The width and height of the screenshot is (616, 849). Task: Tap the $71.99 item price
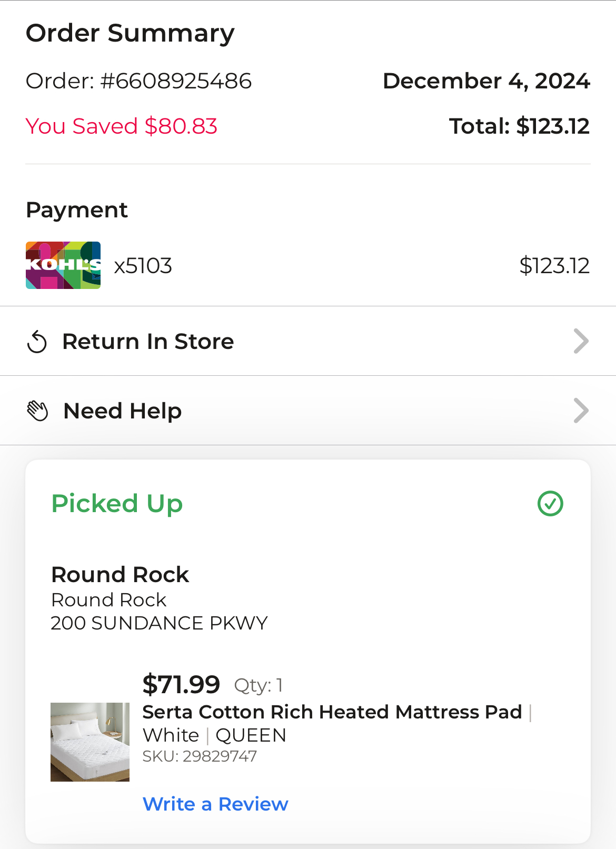point(181,685)
